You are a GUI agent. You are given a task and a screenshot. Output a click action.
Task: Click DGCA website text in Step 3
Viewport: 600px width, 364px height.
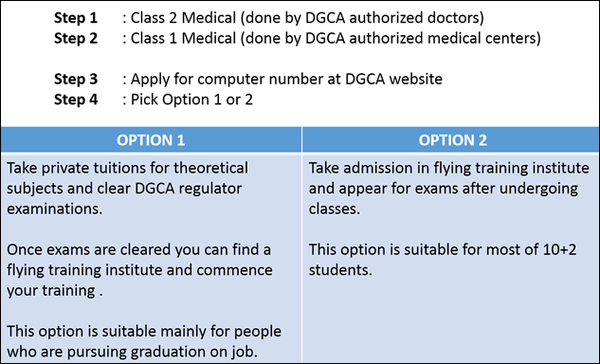point(393,79)
